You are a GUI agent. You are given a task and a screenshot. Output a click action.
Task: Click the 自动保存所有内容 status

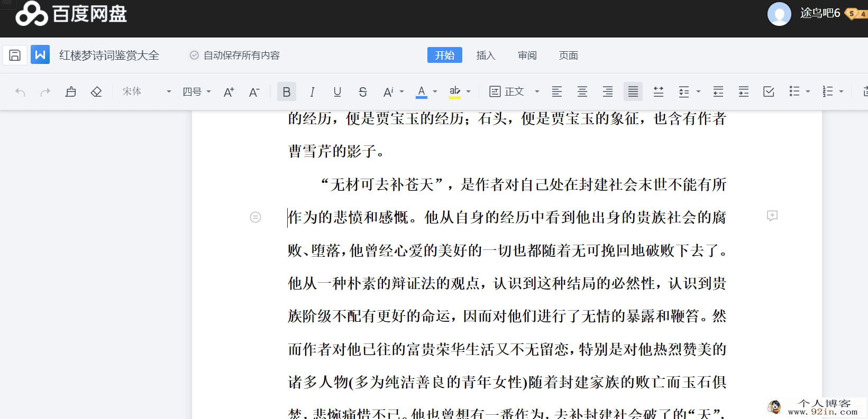tap(235, 55)
